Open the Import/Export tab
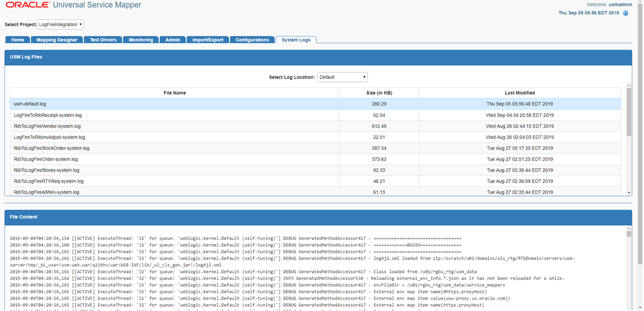 tap(207, 39)
